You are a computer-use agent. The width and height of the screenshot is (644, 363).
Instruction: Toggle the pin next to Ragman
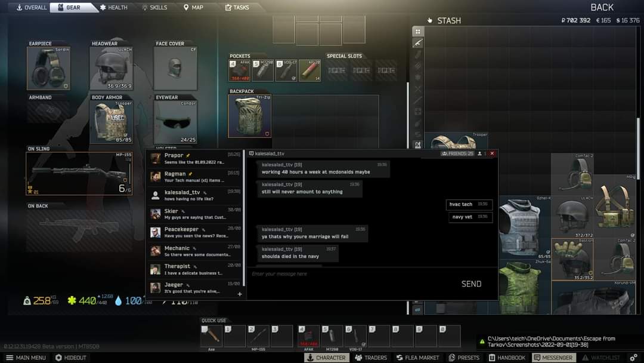[x=190, y=174]
